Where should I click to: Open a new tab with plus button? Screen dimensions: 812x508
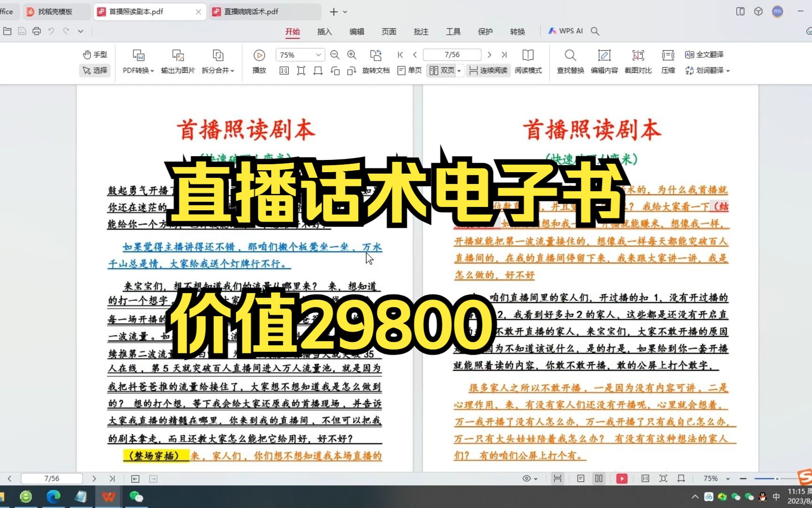pyautogui.click(x=334, y=12)
